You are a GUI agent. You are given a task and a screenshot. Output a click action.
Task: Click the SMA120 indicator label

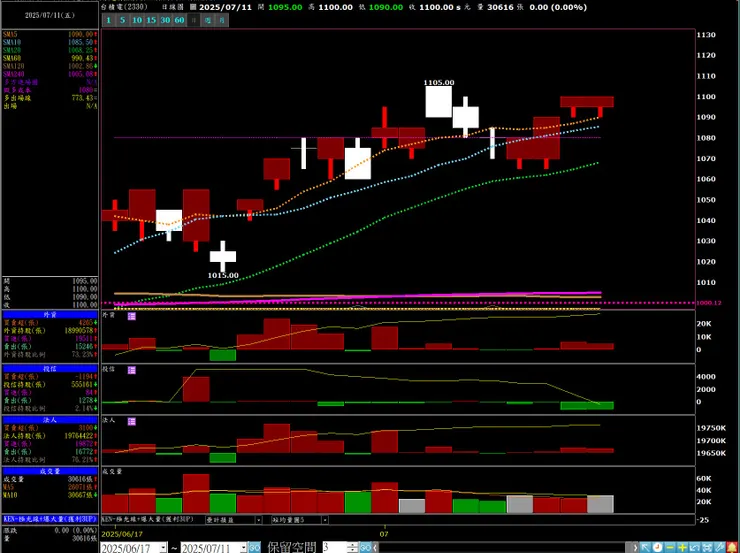point(13,66)
